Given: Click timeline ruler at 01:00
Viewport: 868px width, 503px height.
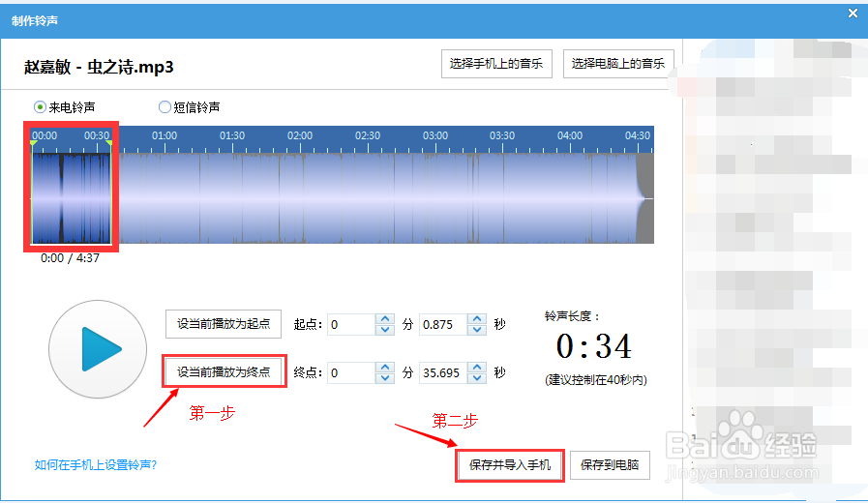Looking at the screenshot, I should [165, 136].
